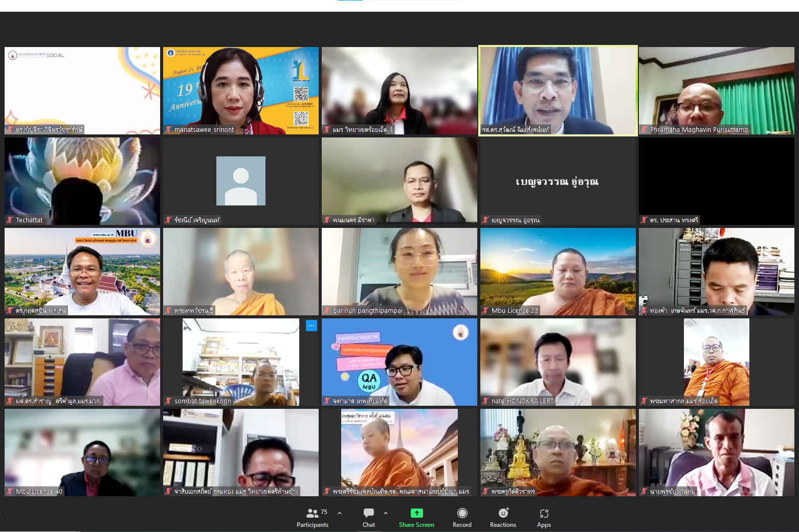This screenshot has height=532, width=799.
Task: Select the Mbu License 23 video tile
Action: click(558, 271)
